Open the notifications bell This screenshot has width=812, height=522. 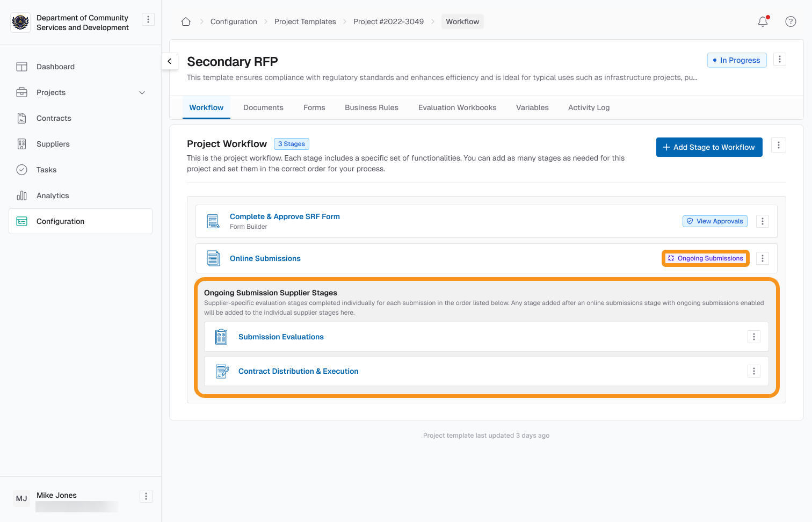(763, 21)
